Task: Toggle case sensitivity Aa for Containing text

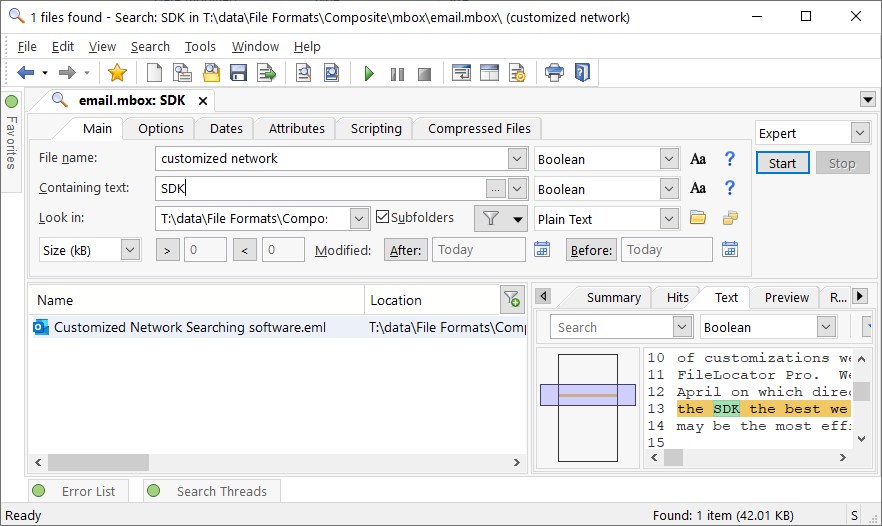Action: click(x=698, y=188)
